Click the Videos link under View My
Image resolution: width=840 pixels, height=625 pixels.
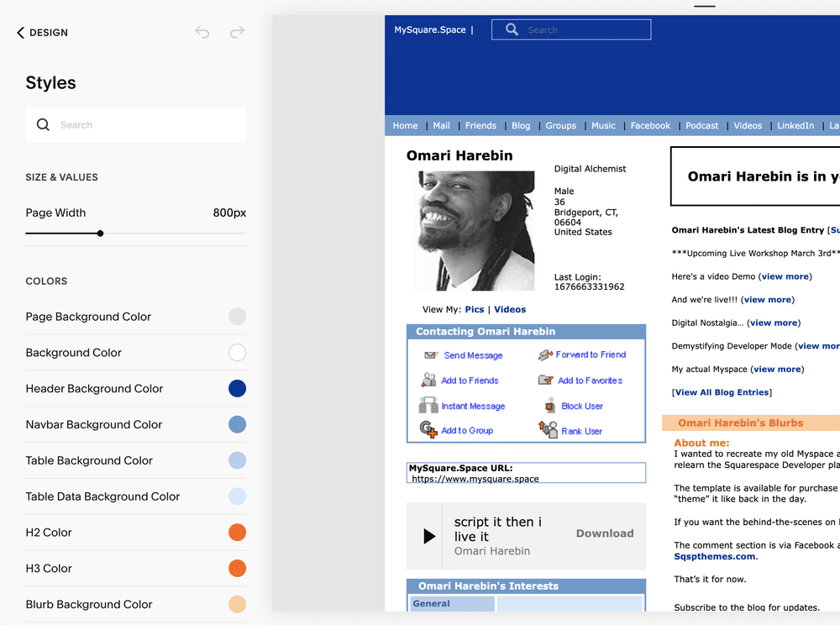tap(510, 309)
